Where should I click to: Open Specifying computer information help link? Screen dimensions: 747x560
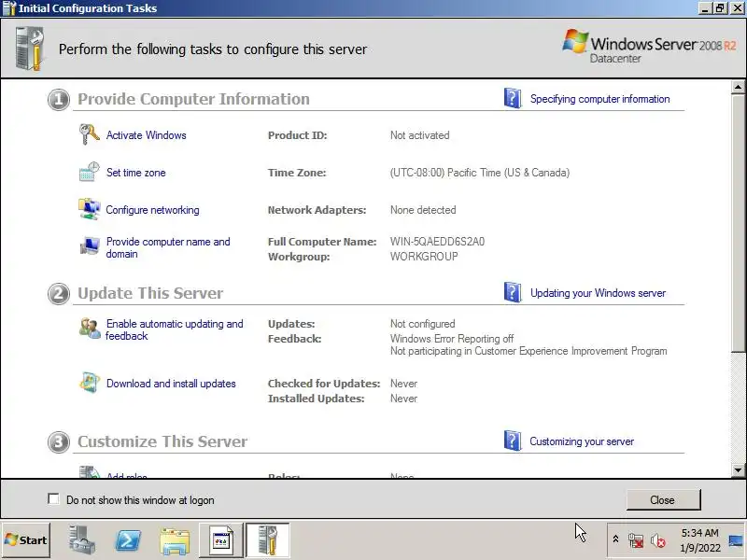(599, 99)
